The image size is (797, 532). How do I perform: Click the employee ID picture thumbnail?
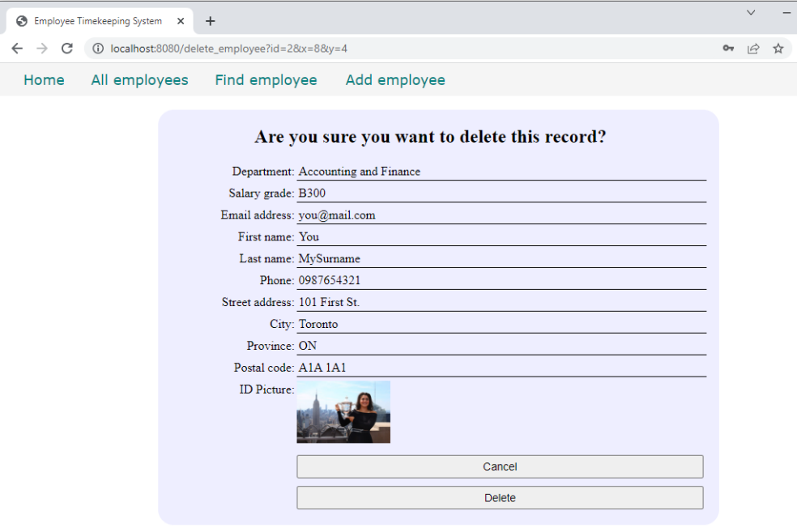click(343, 412)
